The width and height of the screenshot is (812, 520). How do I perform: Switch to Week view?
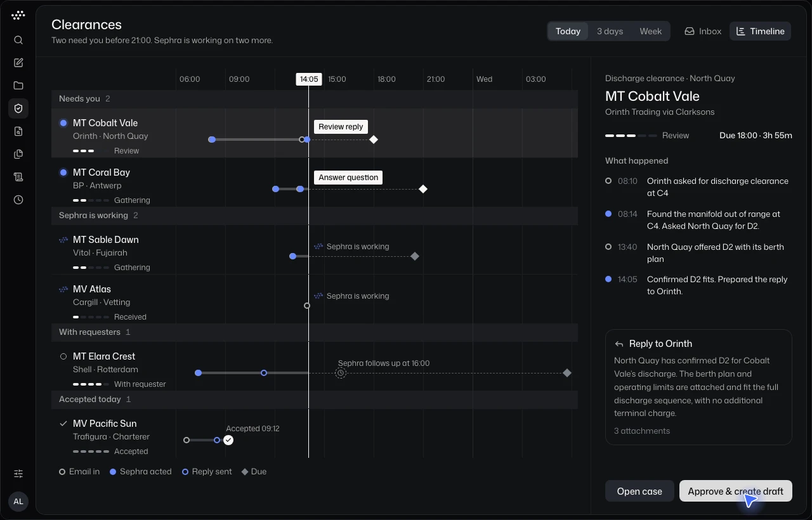pyautogui.click(x=650, y=31)
